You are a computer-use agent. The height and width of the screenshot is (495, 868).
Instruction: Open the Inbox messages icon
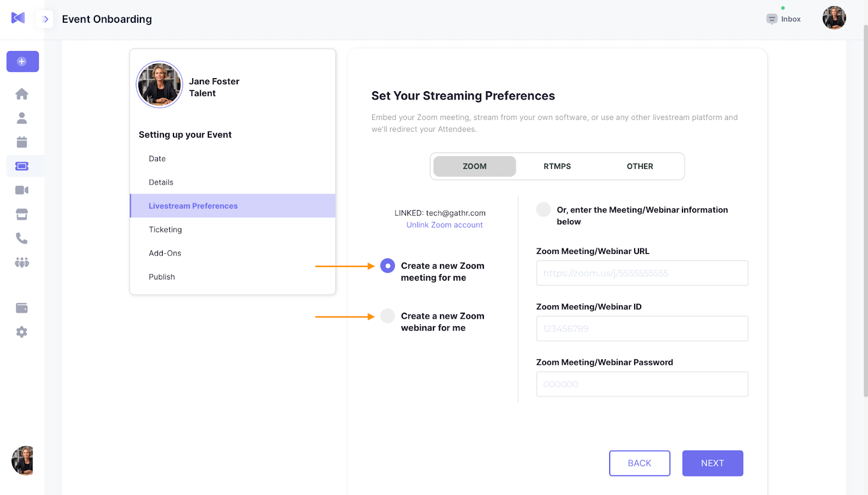pyautogui.click(x=771, y=19)
